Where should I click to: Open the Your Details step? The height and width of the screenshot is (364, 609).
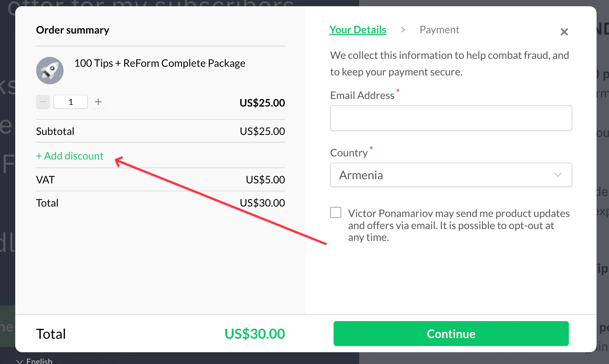pyautogui.click(x=358, y=30)
